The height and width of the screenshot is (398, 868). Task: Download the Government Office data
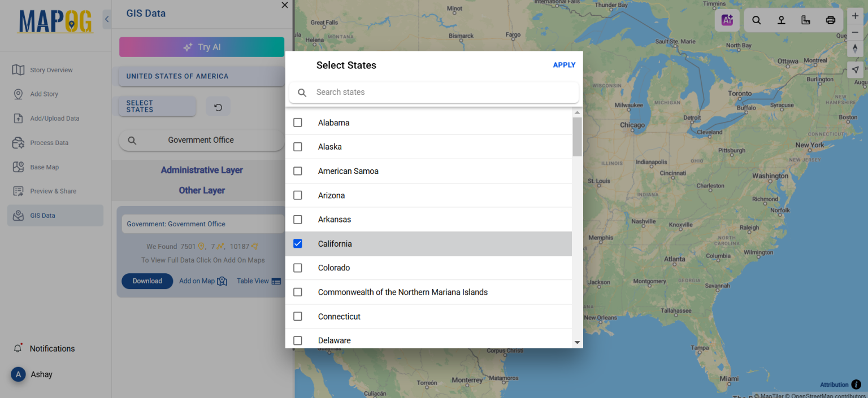(x=147, y=281)
